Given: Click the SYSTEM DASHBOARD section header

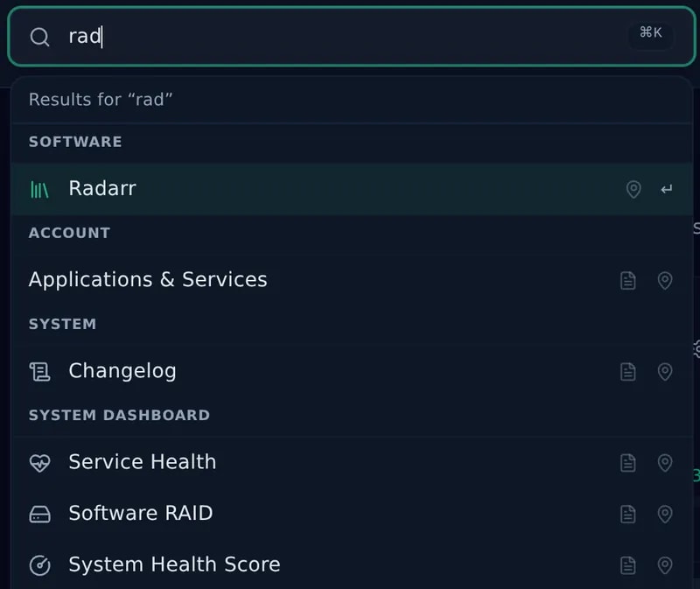Looking at the screenshot, I should pyautogui.click(x=119, y=416).
